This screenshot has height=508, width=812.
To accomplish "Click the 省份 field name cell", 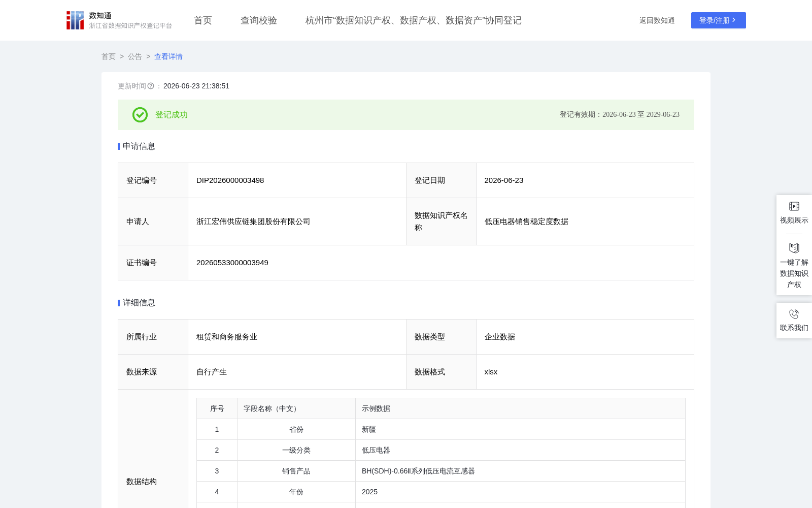I will tap(296, 429).
